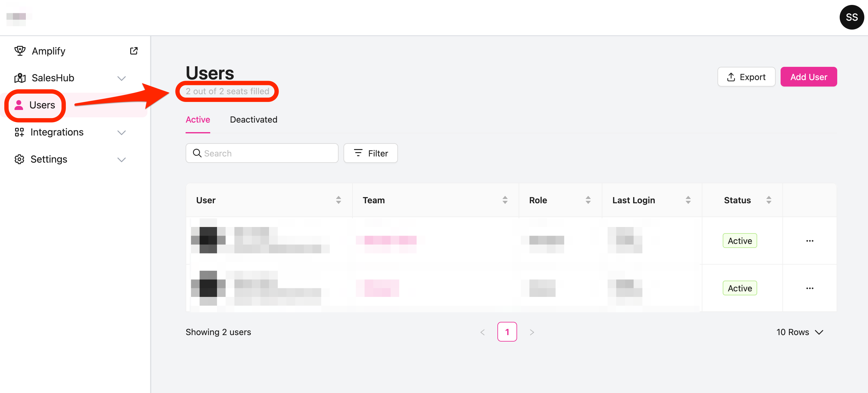Select Users in the sidebar
This screenshot has width=868, height=393.
click(x=42, y=105)
